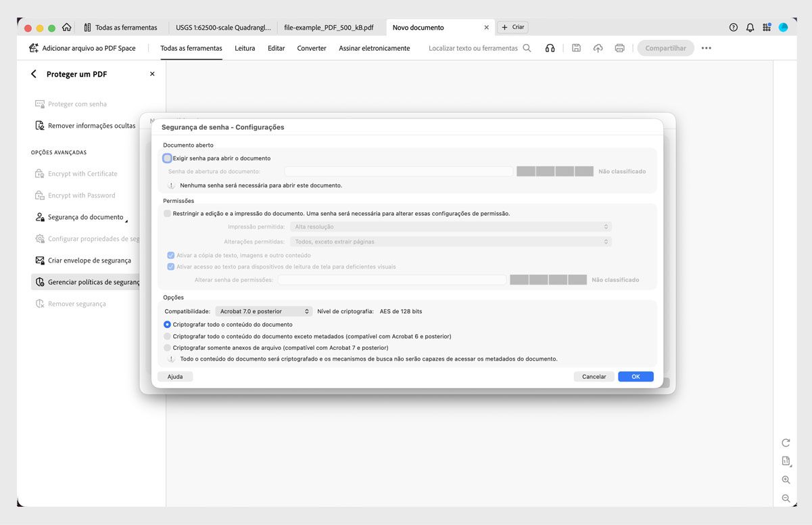The image size is (812, 525).
Task: Click the Todas as ferramentas tab icon
Action: click(88, 28)
